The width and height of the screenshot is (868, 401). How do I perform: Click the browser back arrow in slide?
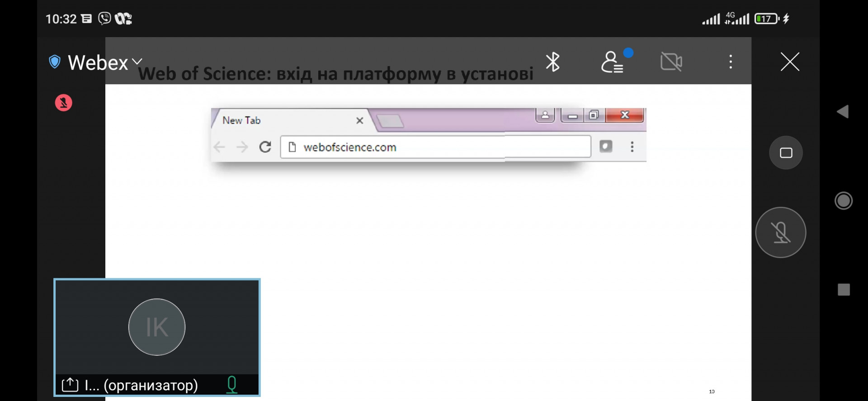coord(220,147)
